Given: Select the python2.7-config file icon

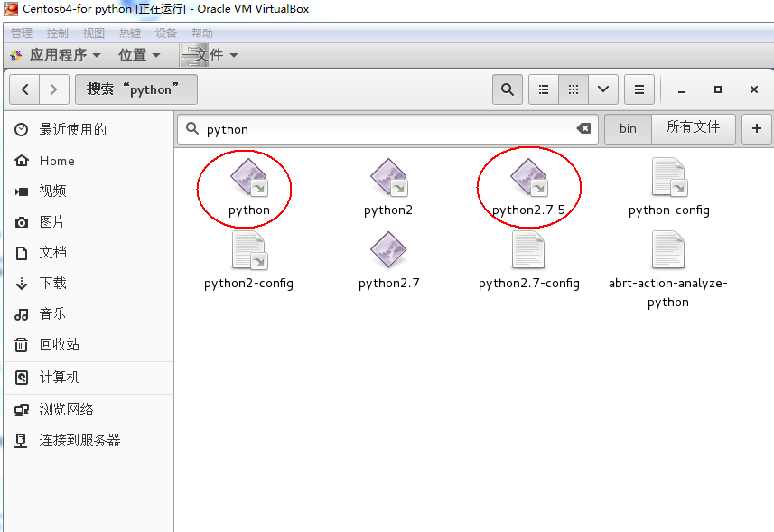Looking at the screenshot, I should click(x=528, y=249).
